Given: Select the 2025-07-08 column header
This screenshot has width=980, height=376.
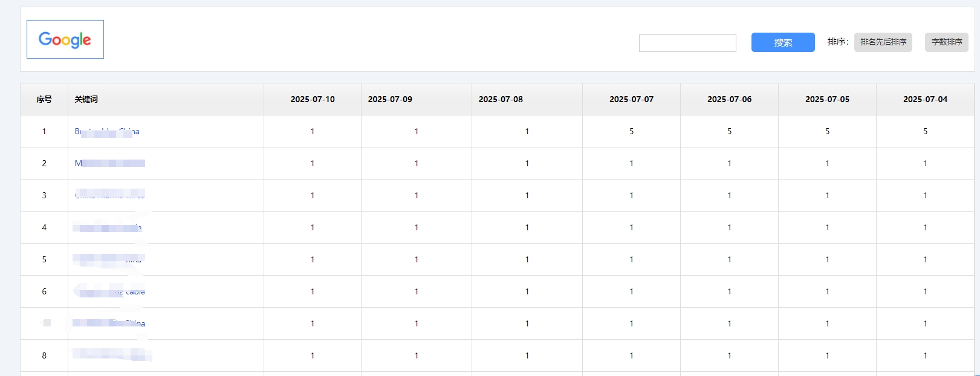Looking at the screenshot, I should (501, 99).
